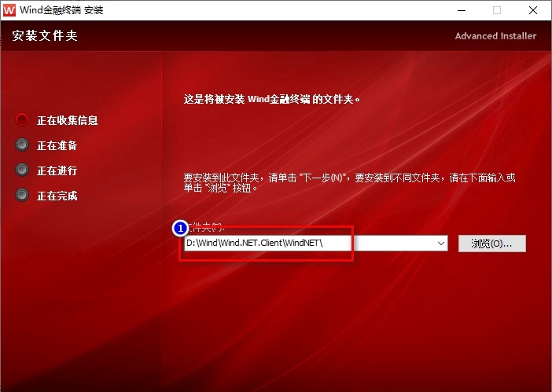Image resolution: width=552 pixels, height=392 pixels.
Task: Select the 正在收集信息 step label
Action: [x=68, y=120]
